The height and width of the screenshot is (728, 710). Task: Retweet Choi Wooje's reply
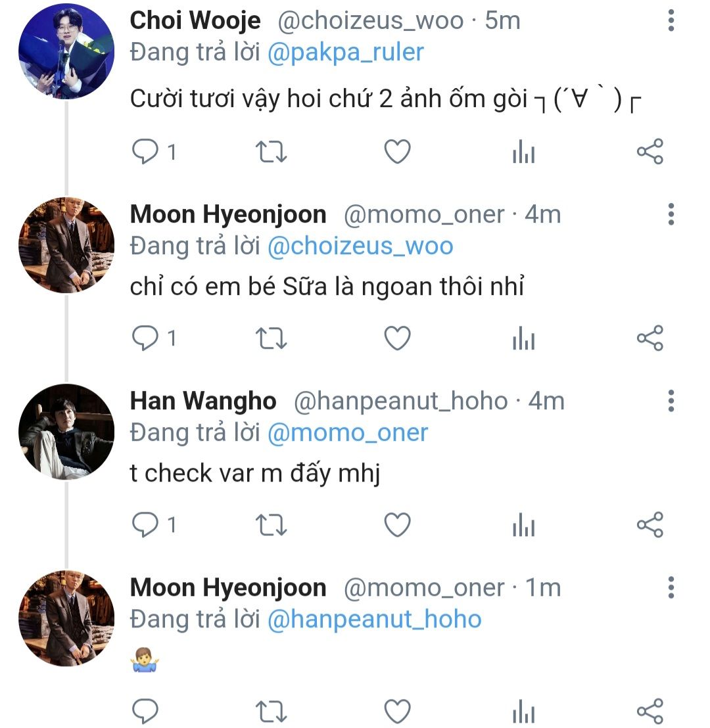point(270,152)
